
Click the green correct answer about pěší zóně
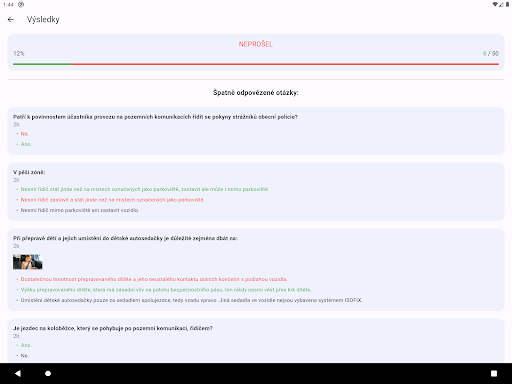[x=145, y=189]
